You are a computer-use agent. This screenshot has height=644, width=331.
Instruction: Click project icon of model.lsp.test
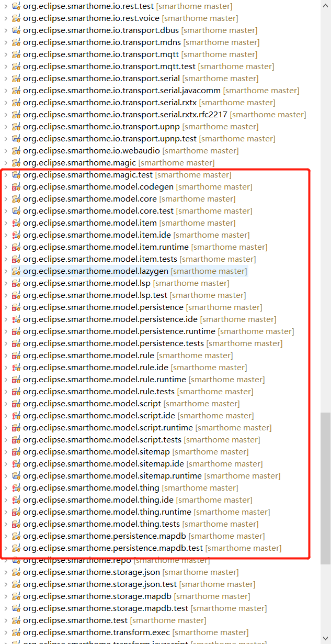tap(16, 295)
